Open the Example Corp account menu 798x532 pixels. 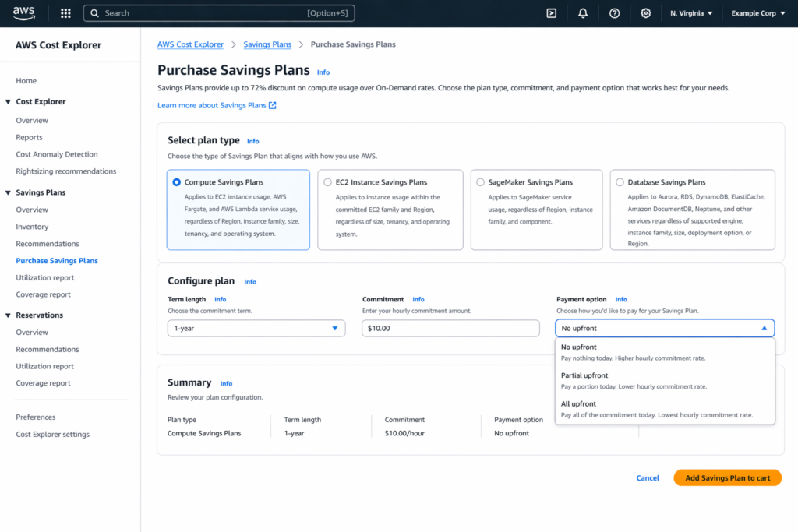[757, 12]
